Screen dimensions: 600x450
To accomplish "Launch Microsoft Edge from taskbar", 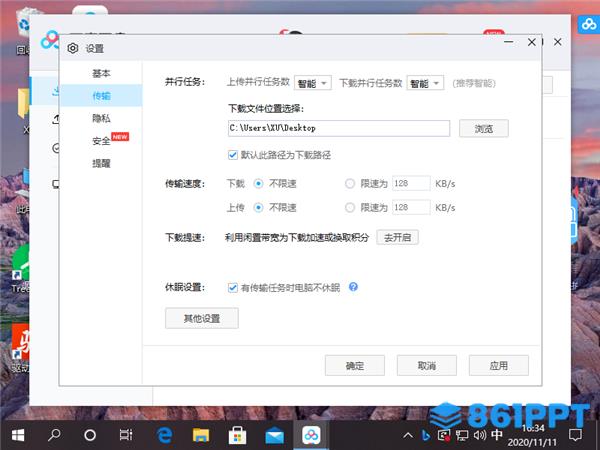I will (x=165, y=435).
